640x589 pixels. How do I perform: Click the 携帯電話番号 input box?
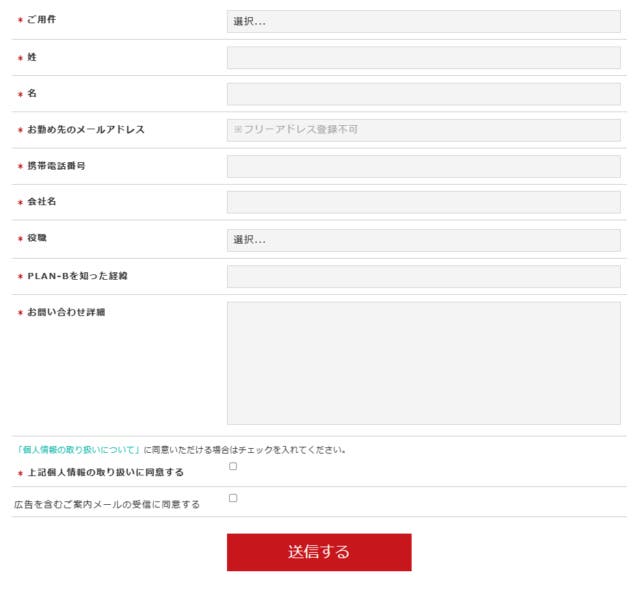pos(423,166)
